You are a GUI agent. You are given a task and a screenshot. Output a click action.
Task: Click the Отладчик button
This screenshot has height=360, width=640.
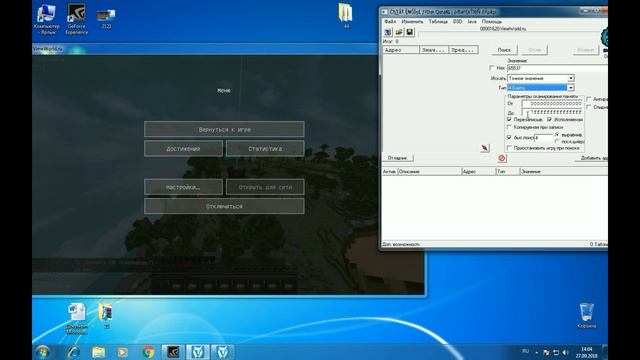coord(398,158)
